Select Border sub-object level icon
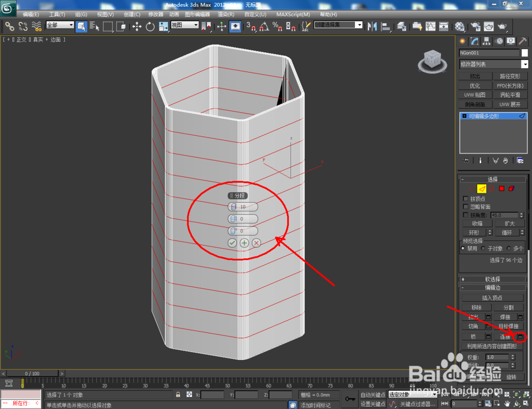The image size is (532, 409). coord(492,189)
